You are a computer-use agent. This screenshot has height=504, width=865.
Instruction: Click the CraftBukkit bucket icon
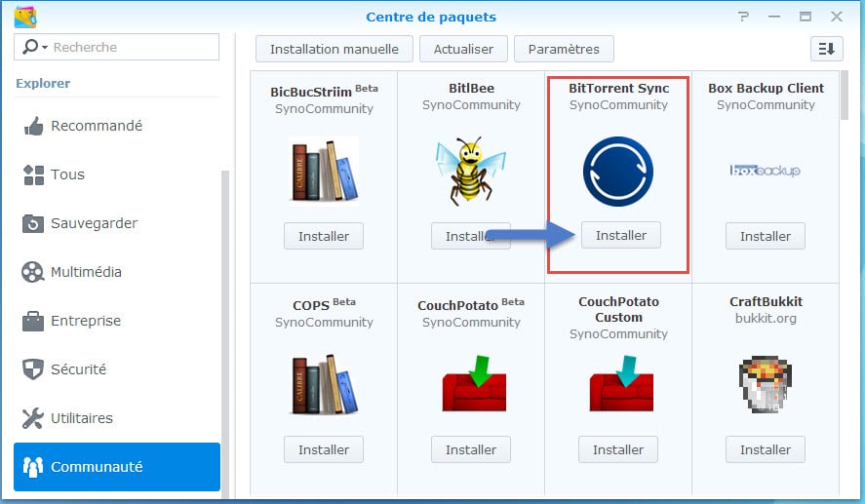point(766,384)
